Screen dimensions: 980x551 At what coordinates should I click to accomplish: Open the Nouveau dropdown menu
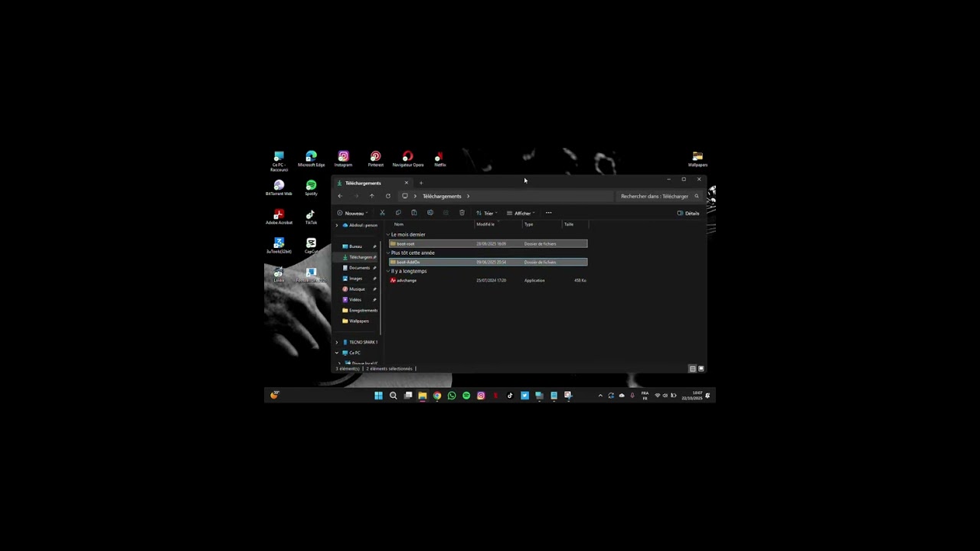click(x=353, y=213)
